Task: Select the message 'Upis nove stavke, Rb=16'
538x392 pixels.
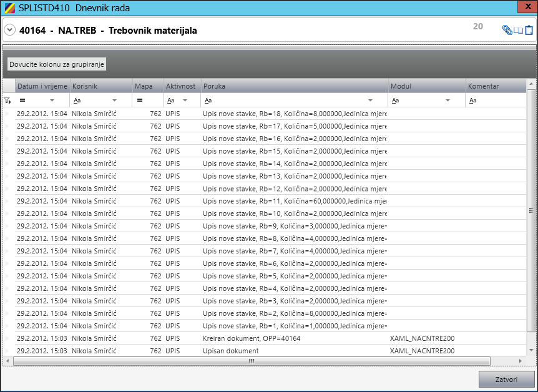Action: pos(295,139)
